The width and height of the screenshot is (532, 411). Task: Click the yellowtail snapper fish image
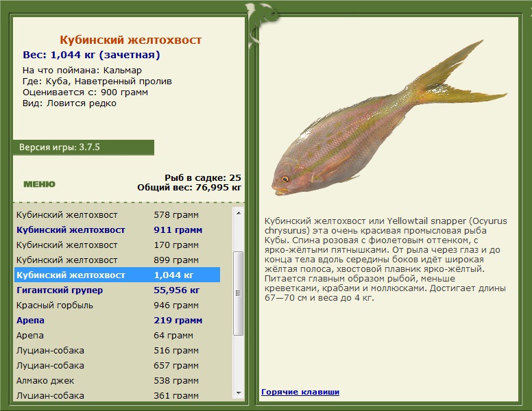pos(389,119)
